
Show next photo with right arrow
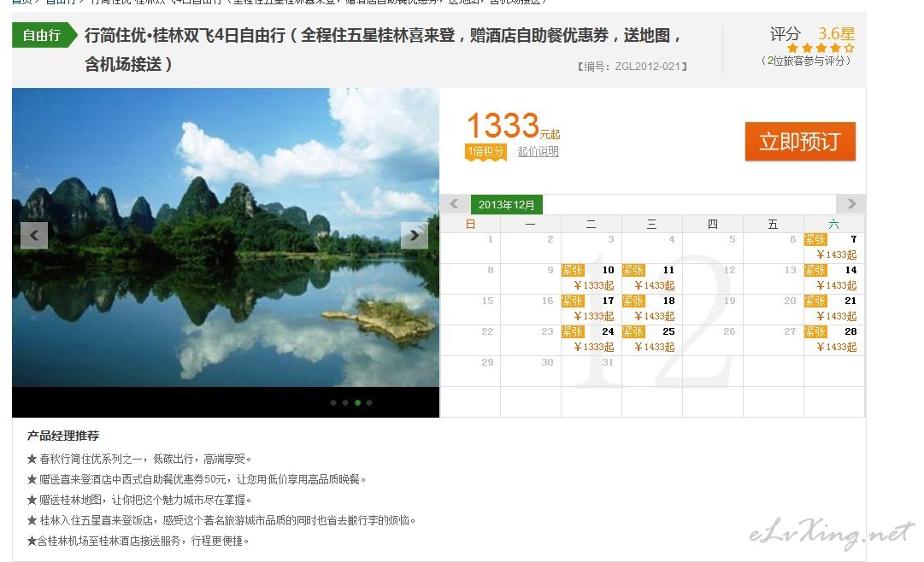click(415, 236)
